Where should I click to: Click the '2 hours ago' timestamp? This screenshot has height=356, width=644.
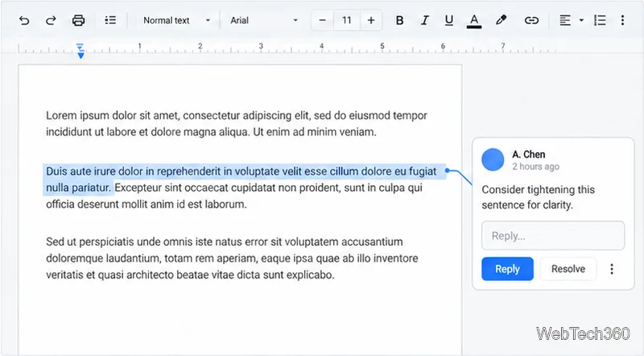[535, 167]
